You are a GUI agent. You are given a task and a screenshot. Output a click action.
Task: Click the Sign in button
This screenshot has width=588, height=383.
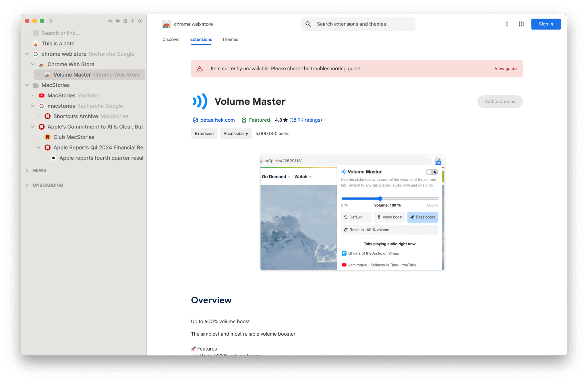[546, 24]
